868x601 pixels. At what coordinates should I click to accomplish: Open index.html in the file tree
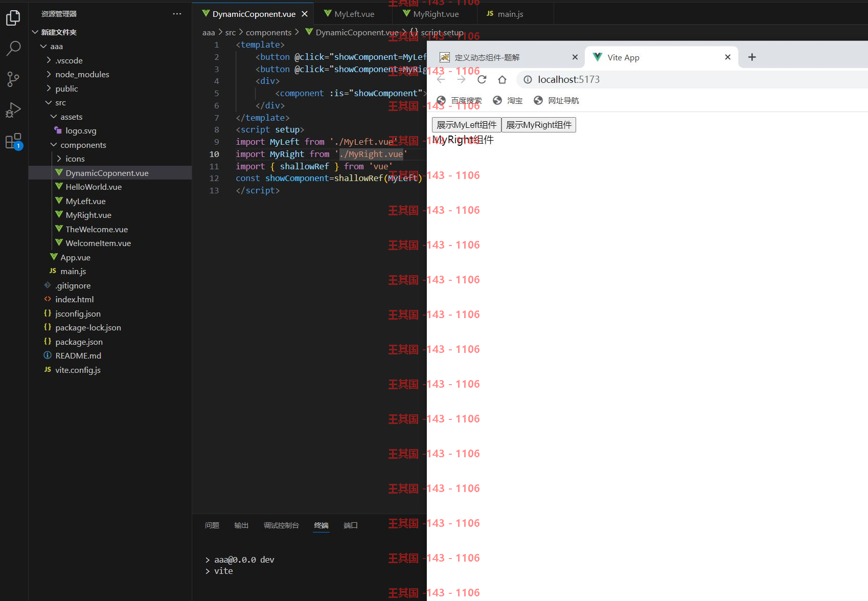[110, 299]
